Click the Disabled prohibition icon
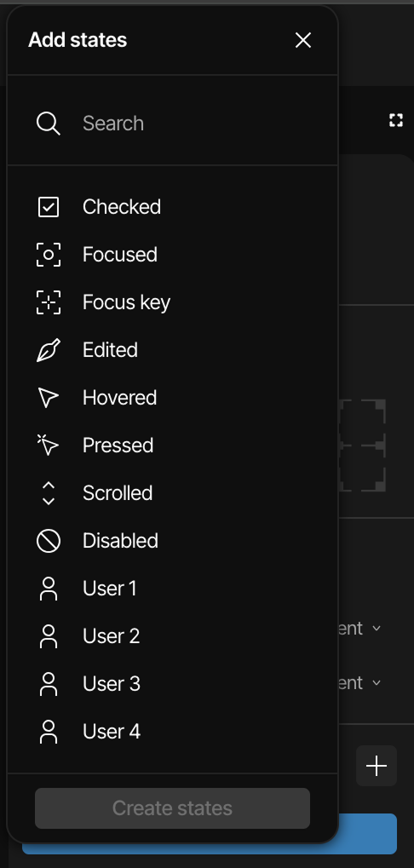Image resolution: width=414 pixels, height=868 pixels. pos(49,541)
